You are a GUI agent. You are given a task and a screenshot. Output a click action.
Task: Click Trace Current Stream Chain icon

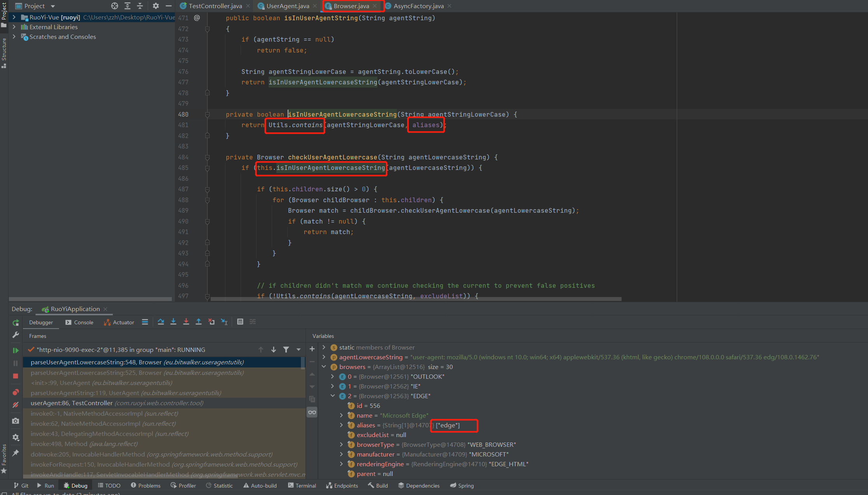(x=253, y=322)
